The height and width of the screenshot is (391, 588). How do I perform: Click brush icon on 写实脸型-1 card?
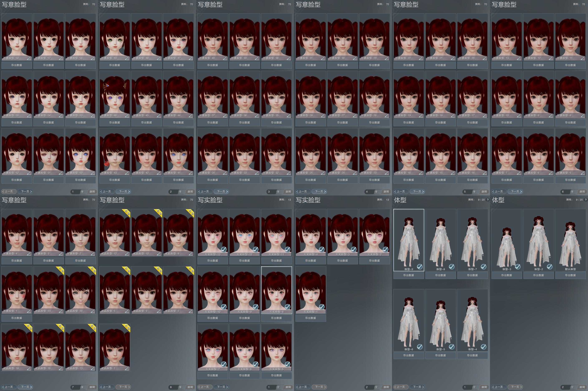[322, 306]
